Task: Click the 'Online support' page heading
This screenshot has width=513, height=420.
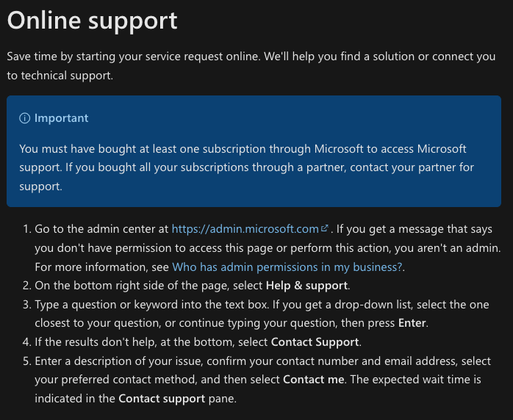Action: 93,21
